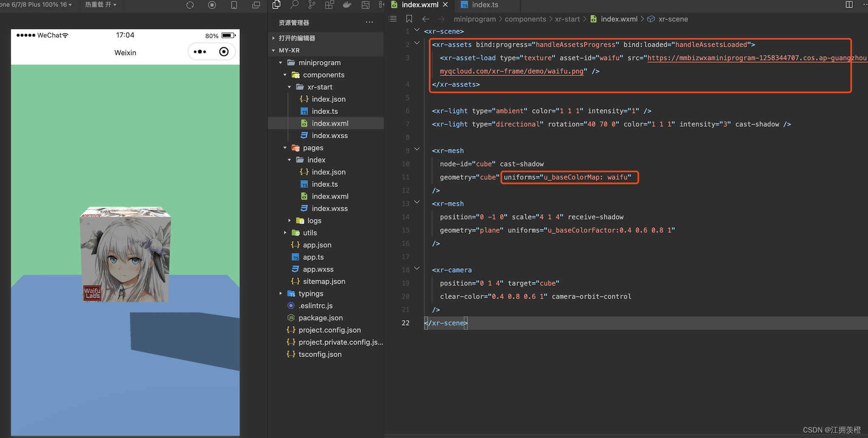This screenshot has width=868, height=438.
Task: Click the editor more actions ellipsis at top right
Action: click(x=865, y=5)
